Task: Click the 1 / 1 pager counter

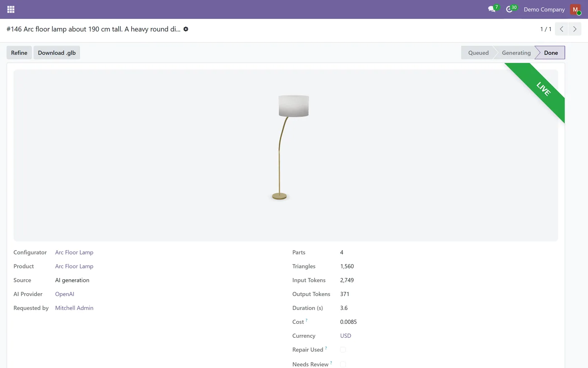Action: coord(546,29)
